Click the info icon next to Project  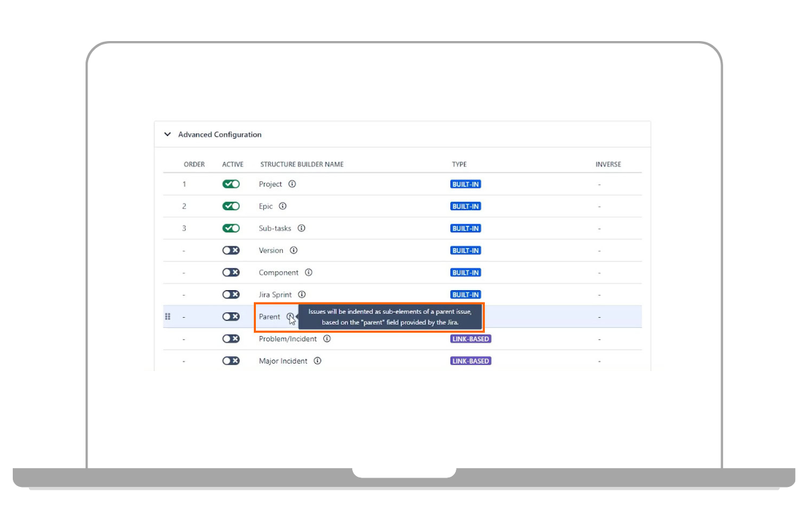292,184
